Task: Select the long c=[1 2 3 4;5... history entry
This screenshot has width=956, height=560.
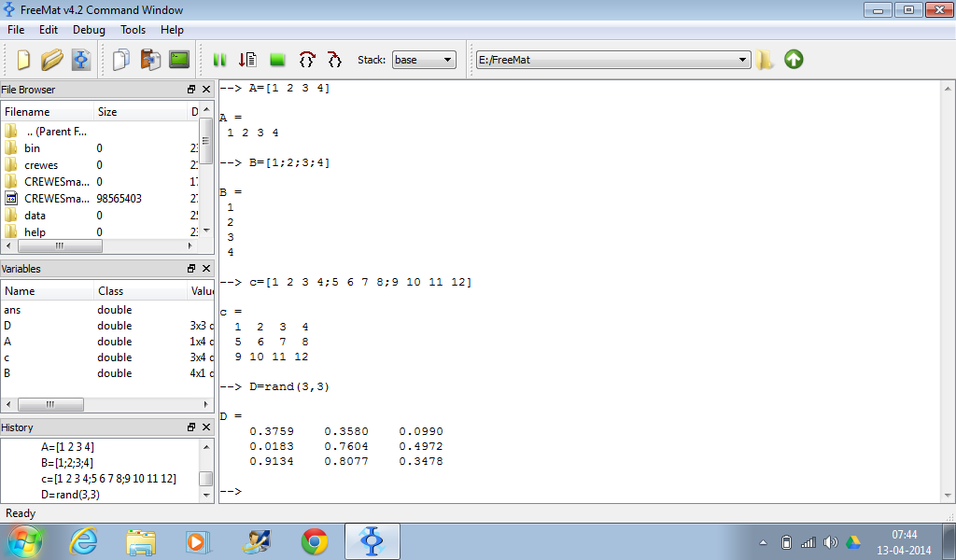Action: [108, 479]
